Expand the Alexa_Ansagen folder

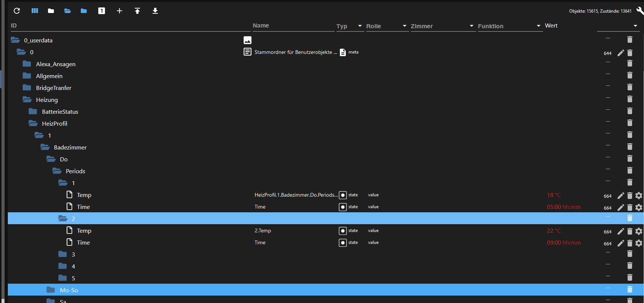coord(27,64)
